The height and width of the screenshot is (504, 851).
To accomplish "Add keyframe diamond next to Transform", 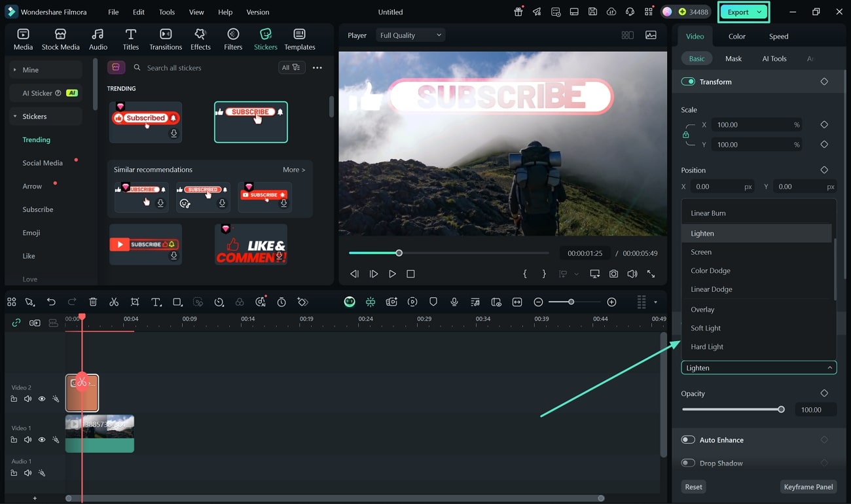I will coord(824,82).
